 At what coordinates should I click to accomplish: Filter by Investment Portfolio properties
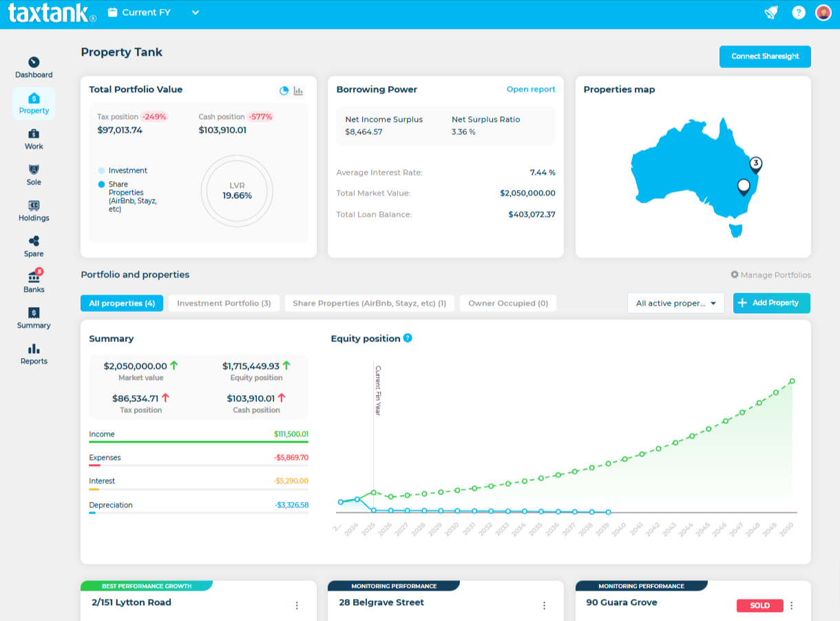(223, 303)
